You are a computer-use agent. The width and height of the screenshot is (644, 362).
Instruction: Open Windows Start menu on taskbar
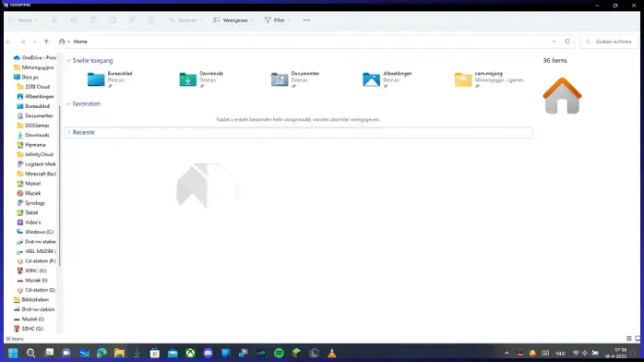click(x=13, y=353)
